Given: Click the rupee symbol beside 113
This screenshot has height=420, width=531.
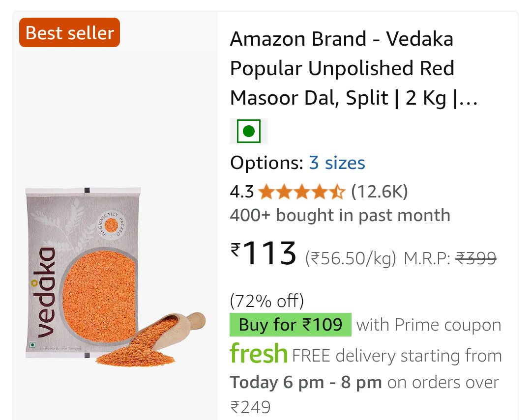Looking at the screenshot, I should point(236,250).
